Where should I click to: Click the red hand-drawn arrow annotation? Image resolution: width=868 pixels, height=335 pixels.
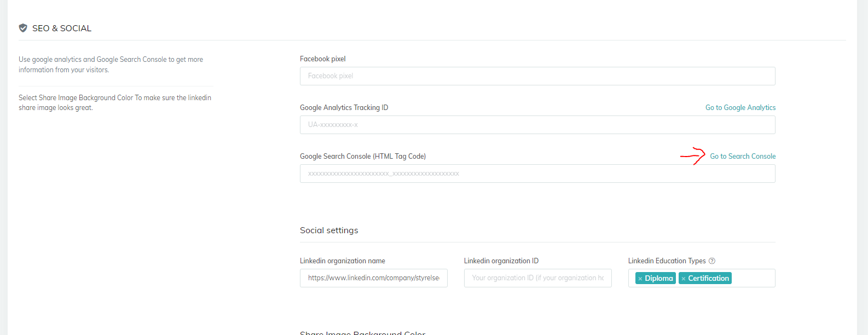coord(693,156)
